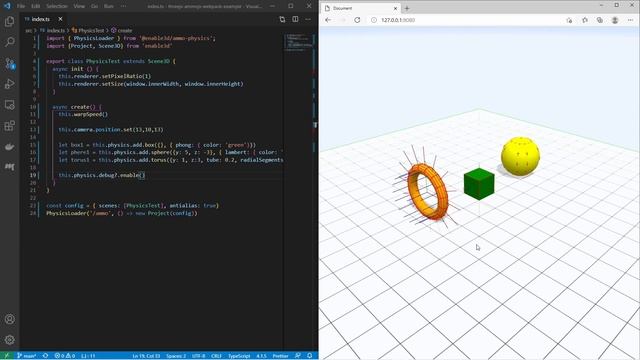Open a new browser tab
The width and height of the screenshot is (640, 360).
coord(407,8)
